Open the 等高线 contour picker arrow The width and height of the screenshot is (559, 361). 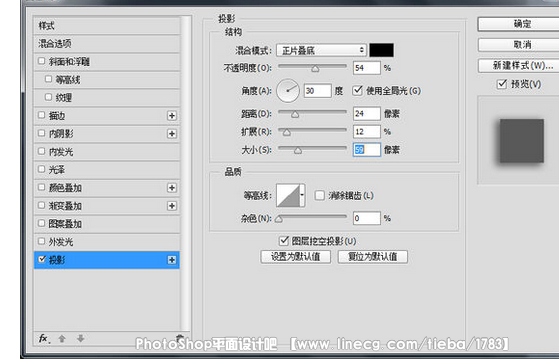tap(302, 195)
